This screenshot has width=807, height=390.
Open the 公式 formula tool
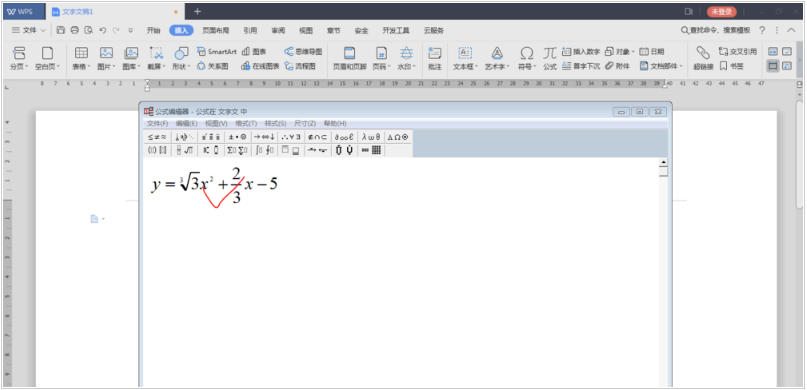coord(550,58)
